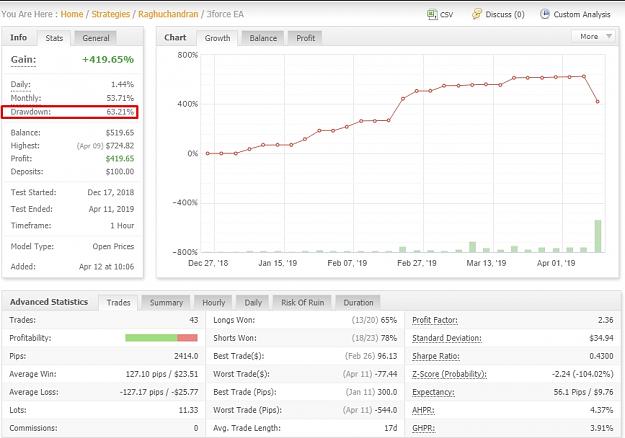Open the Hourly statistics tab
This screenshot has height=438, width=625.
click(214, 302)
